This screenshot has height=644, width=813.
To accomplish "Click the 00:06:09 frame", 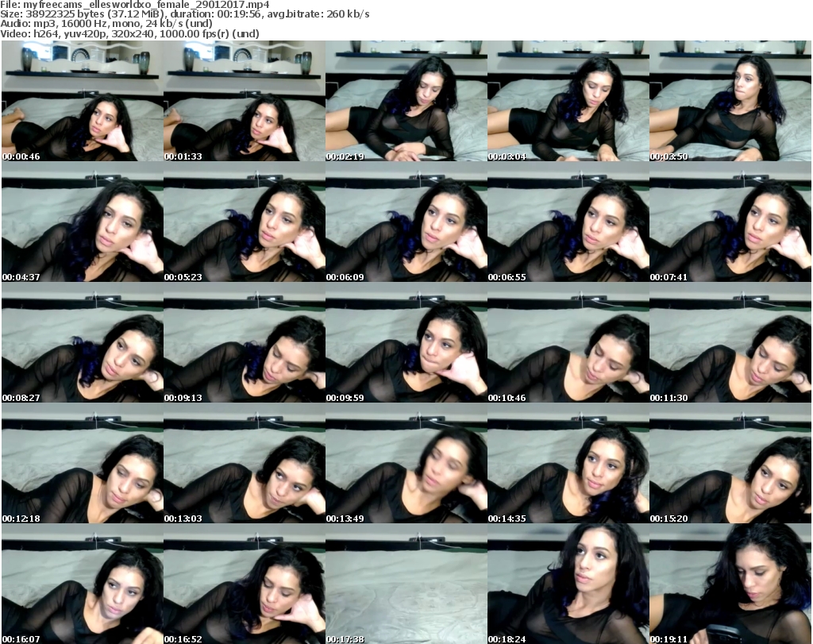I will (x=406, y=222).
